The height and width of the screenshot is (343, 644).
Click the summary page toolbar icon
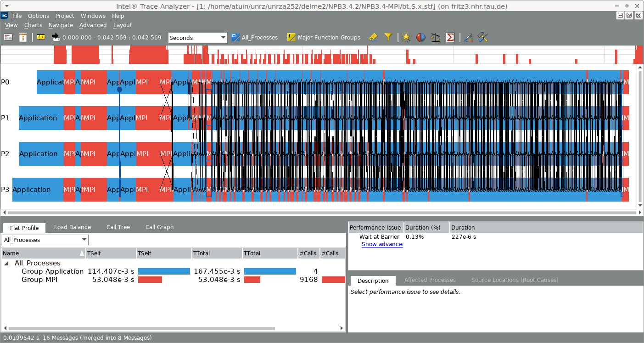(x=9, y=37)
